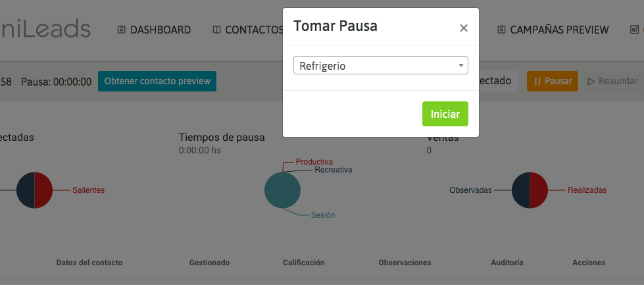644x285 pixels.
Task: Click the play triangle icon beside Reanudar
Action: 591,82
